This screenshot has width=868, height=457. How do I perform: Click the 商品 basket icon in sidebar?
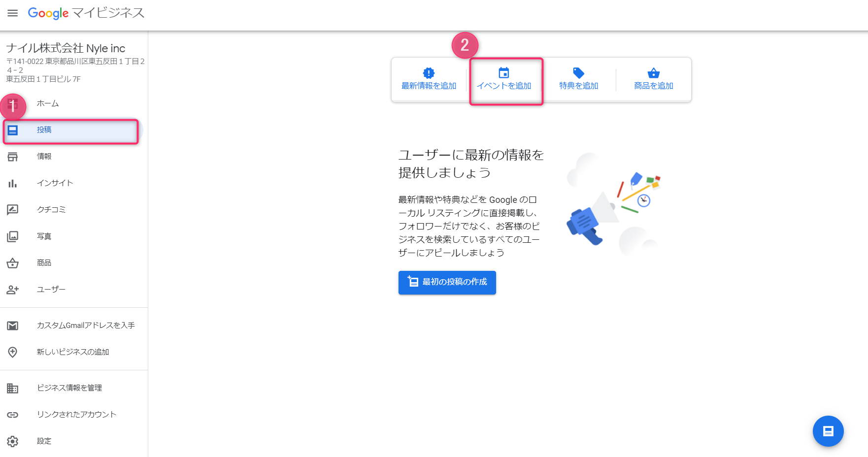tap(13, 263)
